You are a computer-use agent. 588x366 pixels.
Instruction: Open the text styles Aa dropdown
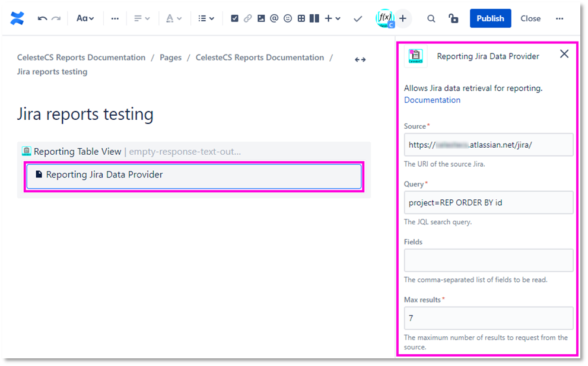point(85,18)
